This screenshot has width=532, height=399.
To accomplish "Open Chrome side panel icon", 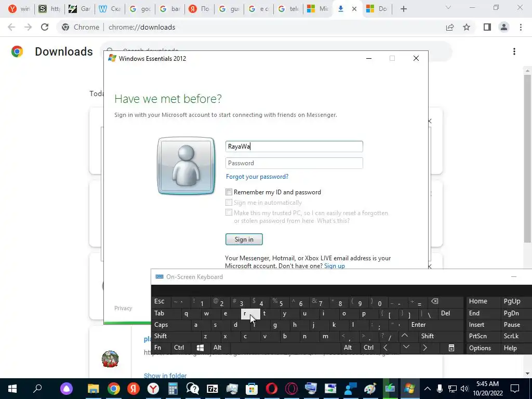I will click(487, 27).
